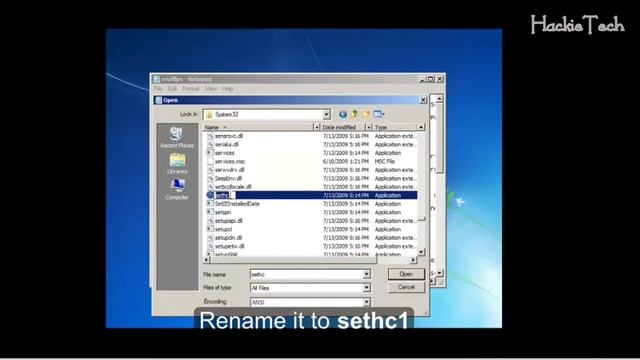The height and width of the screenshot is (360, 640).
Task: Sort by the Type column header
Action: point(395,127)
